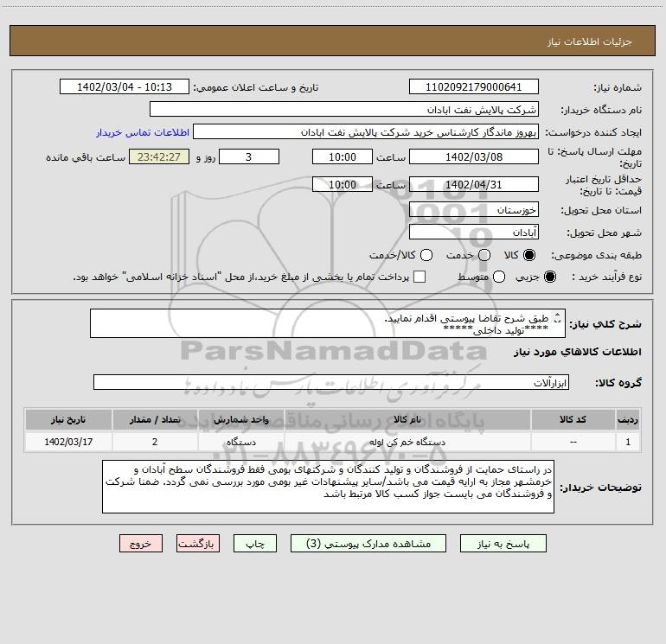
Task: Click the ساعت باقی مانده label
Action: coord(86,157)
